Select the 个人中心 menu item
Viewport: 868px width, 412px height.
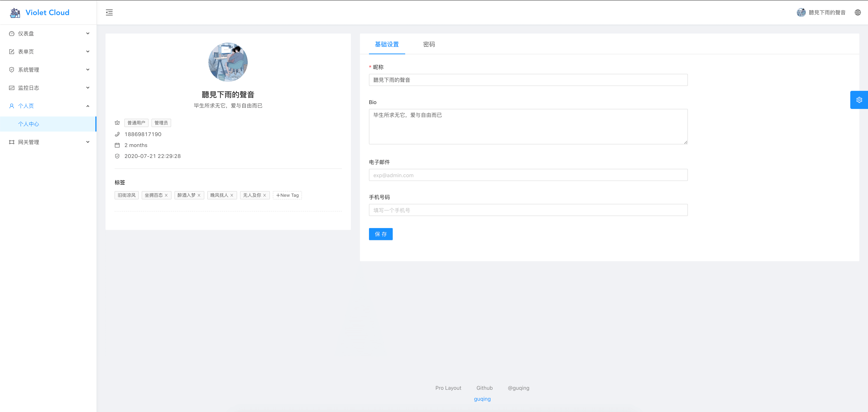click(29, 124)
